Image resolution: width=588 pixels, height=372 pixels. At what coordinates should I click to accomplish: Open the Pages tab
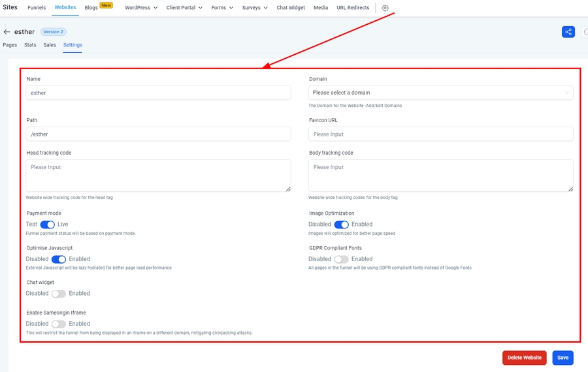(10, 45)
